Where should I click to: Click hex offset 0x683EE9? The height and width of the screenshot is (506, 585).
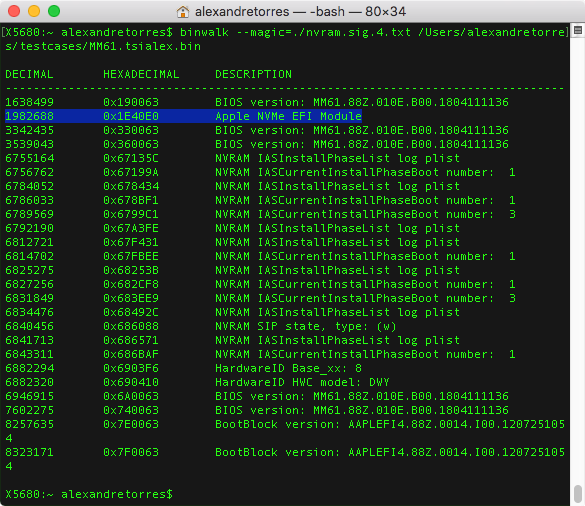131,298
